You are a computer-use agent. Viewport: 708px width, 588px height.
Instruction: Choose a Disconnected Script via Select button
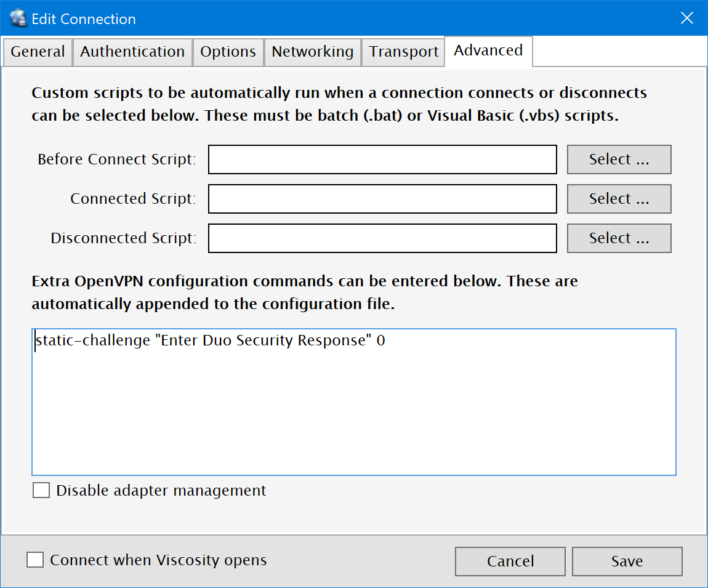point(619,238)
